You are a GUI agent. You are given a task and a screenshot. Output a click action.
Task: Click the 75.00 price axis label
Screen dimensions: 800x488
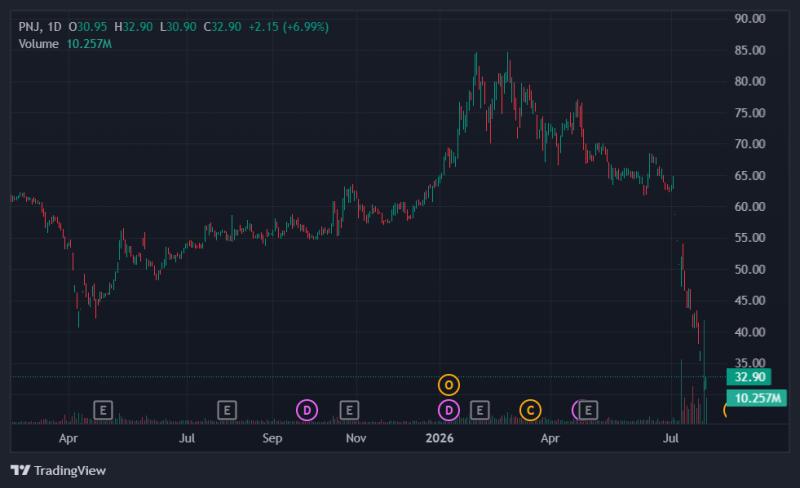(750, 113)
